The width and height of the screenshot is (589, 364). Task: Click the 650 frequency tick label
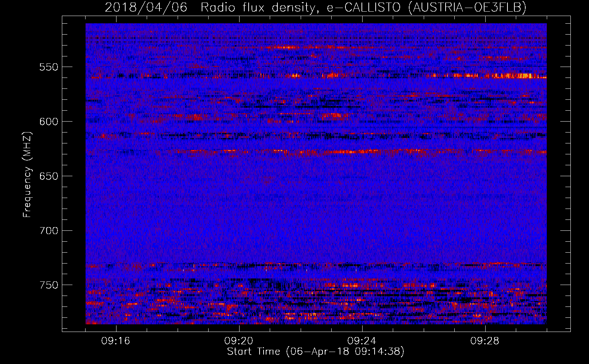49,176
